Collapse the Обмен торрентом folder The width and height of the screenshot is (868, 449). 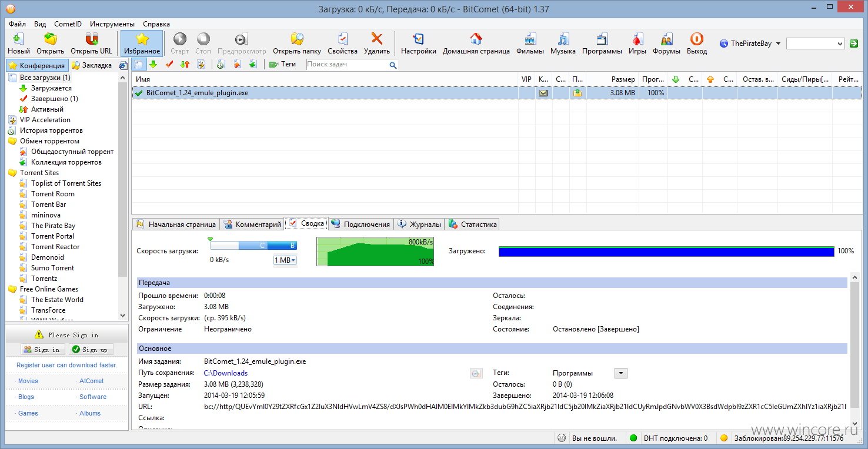coord(12,141)
